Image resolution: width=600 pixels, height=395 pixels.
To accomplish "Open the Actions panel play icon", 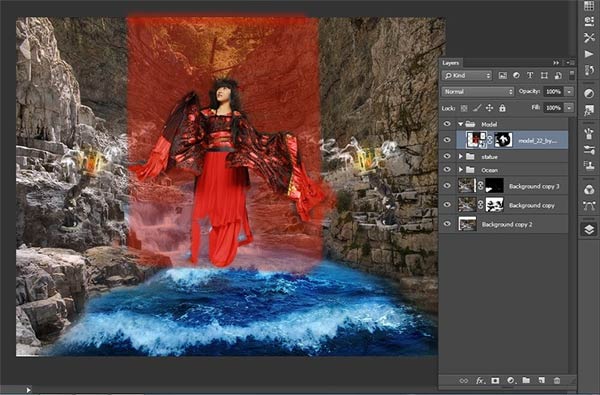I will coord(589,54).
